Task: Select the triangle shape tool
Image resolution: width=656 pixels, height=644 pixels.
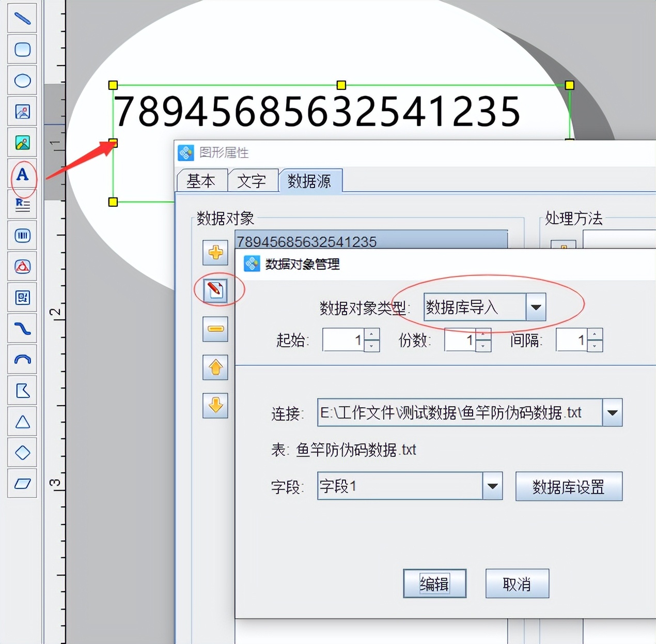Action: point(22,422)
